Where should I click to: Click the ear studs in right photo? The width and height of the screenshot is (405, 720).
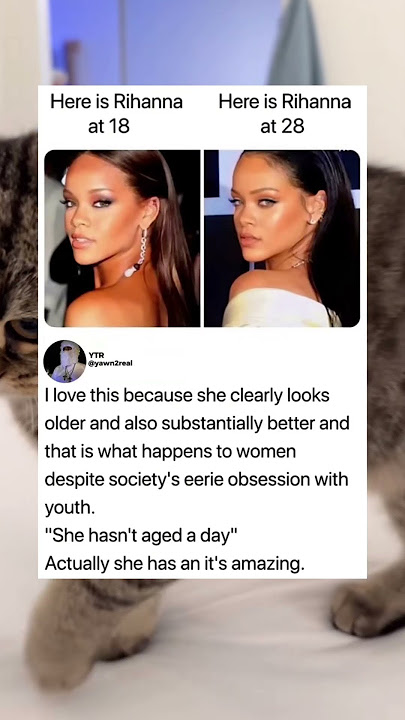point(316,216)
